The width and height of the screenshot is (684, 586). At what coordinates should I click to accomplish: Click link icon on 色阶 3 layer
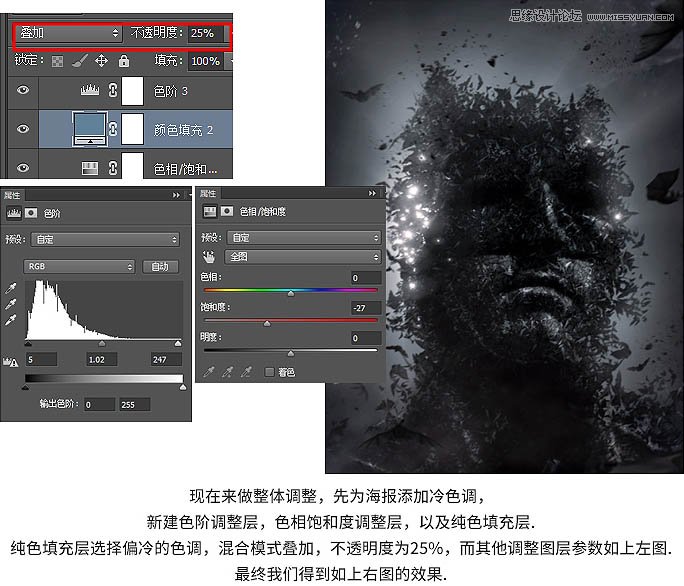pyautogui.click(x=113, y=90)
